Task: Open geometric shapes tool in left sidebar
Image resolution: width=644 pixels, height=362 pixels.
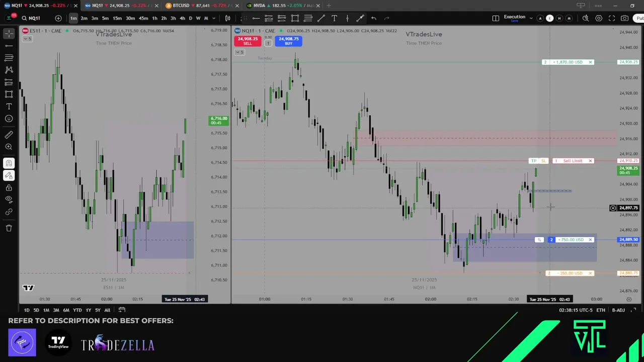Action: [x=9, y=94]
